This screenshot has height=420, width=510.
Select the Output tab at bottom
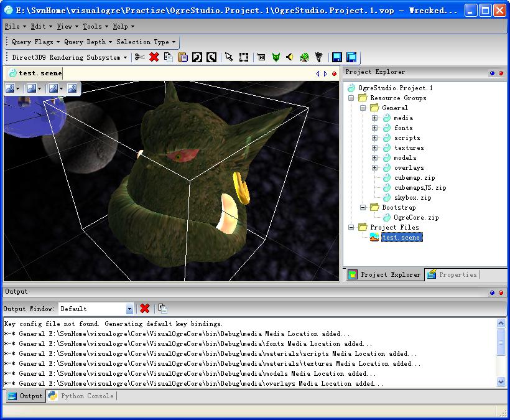[x=25, y=396]
